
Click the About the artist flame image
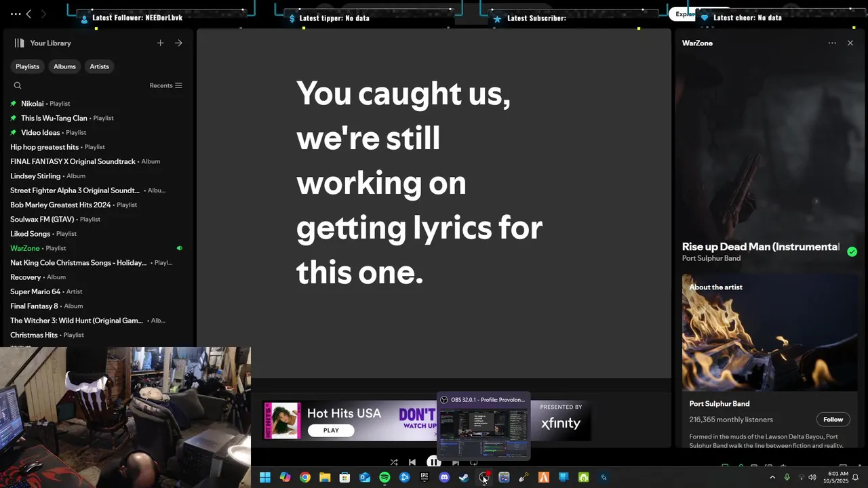pyautogui.click(x=770, y=333)
